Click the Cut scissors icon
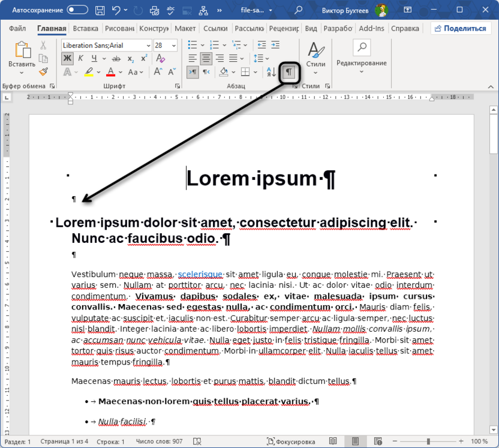This screenshot has width=499, height=448. pyautogui.click(x=43, y=45)
